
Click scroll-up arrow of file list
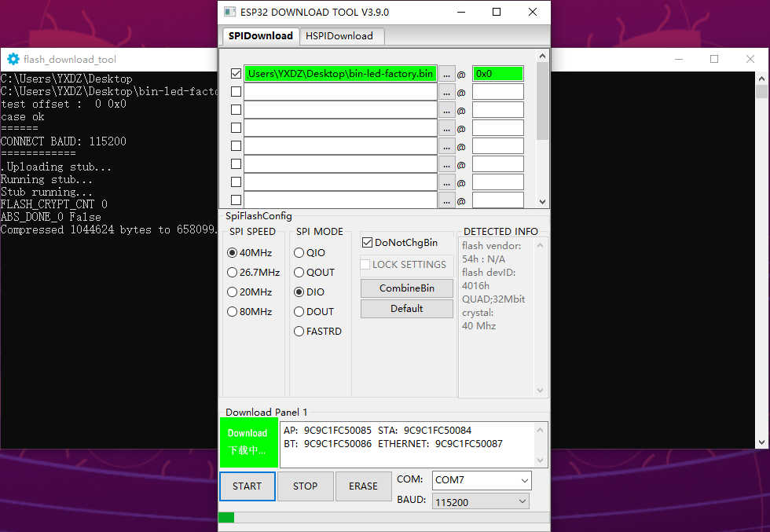542,56
